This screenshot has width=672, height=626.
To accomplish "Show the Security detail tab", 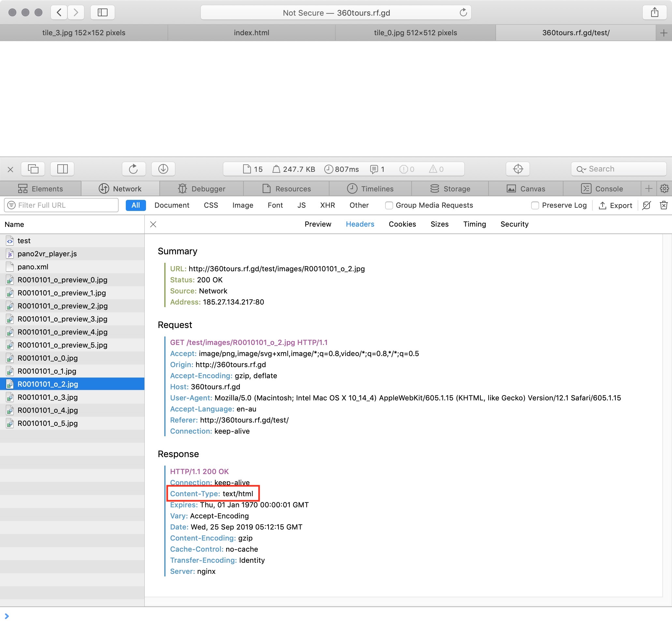I will 515,224.
